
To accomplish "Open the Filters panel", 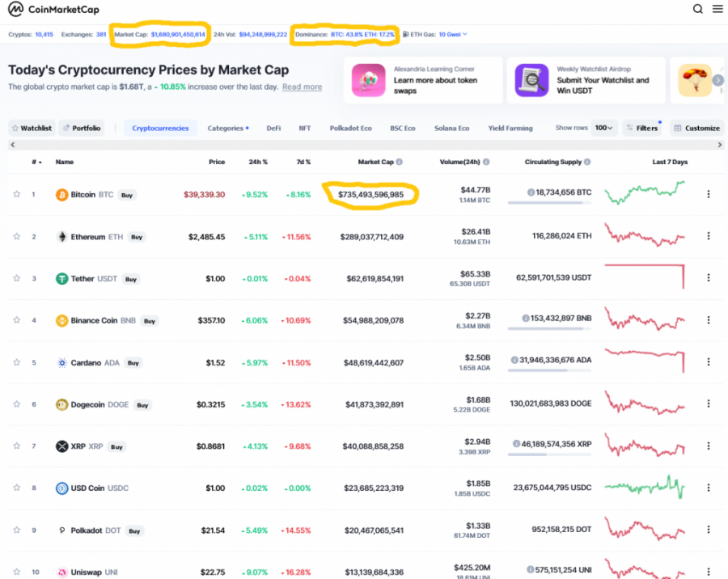I will (x=642, y=128).
